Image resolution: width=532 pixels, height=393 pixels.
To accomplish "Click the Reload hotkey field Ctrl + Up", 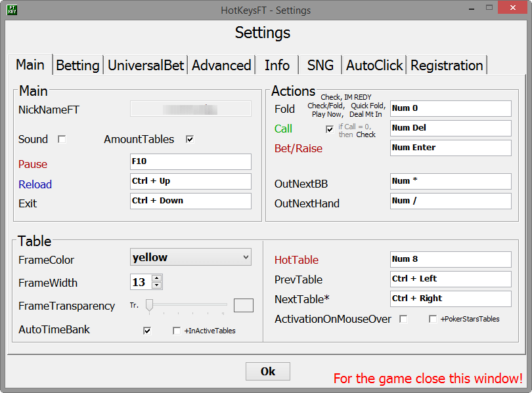I will [190, 181].
